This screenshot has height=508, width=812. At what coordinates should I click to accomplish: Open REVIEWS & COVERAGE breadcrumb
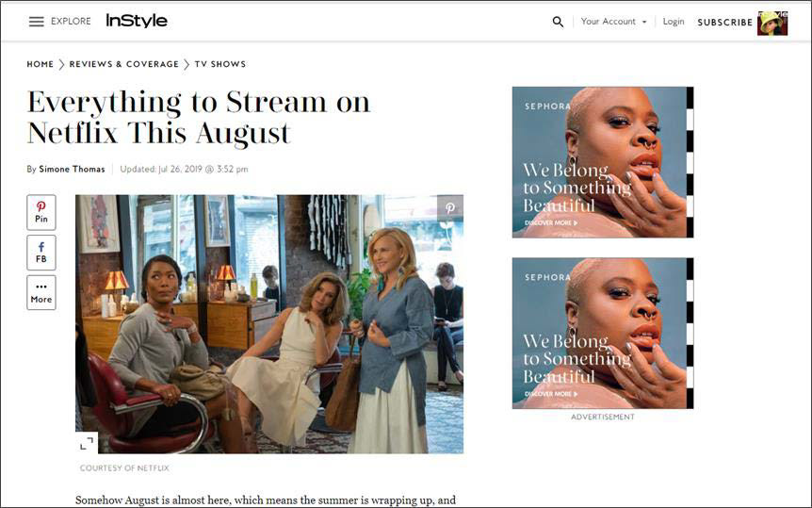click(123, 64)
